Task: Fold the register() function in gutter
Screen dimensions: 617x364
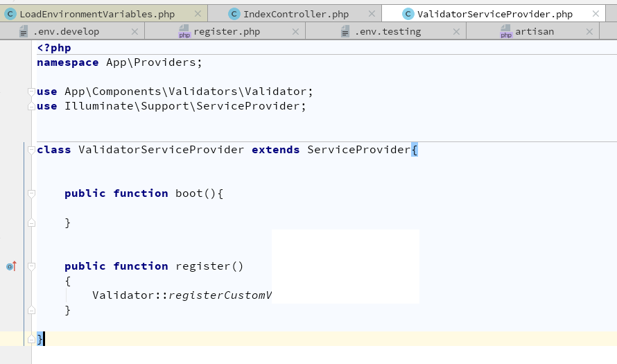Action: pyautogui.click(x=31, y=266)
